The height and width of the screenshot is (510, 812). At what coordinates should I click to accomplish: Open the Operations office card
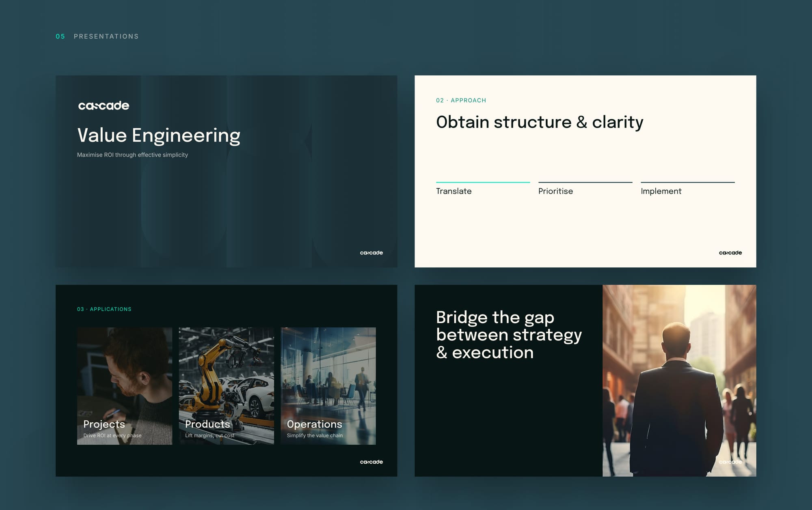pos(328,386)
